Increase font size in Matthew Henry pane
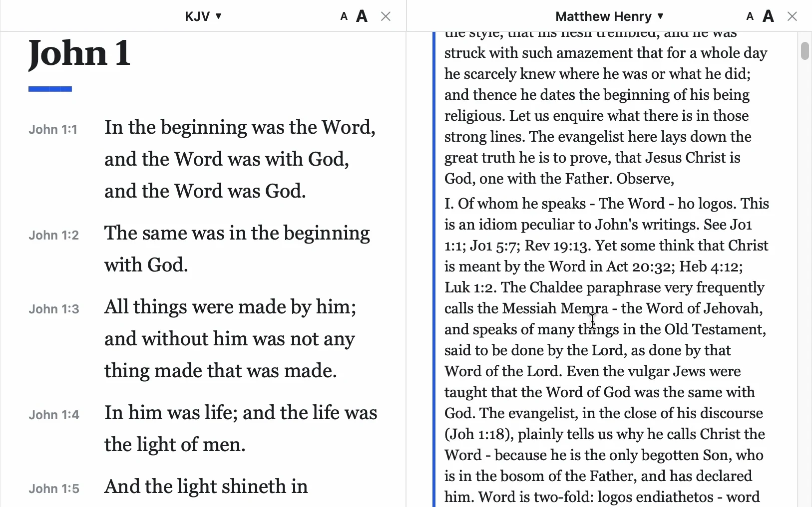This screenshot has width=812, height=507. coord(769,16)
